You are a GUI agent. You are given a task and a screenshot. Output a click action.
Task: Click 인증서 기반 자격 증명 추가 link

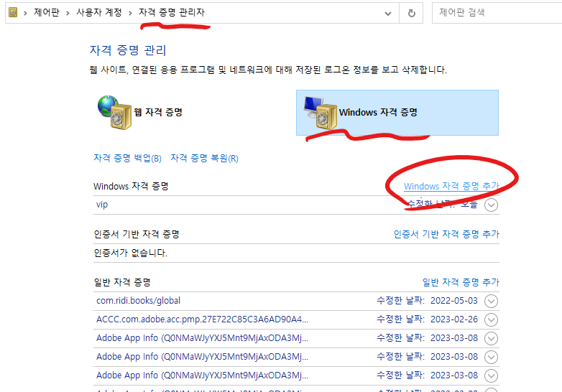(446, 234)
